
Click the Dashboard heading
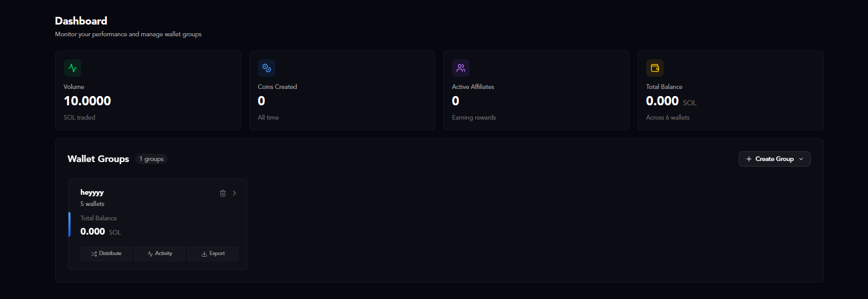point(81,21)
